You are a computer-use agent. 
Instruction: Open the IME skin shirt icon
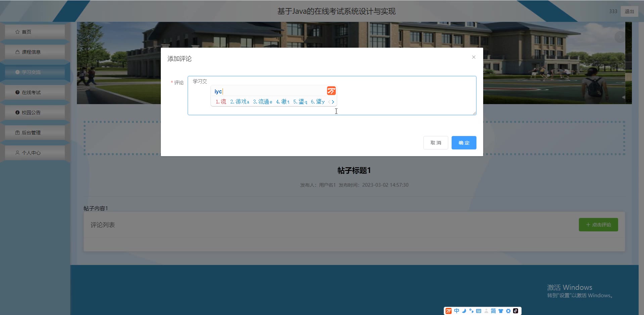(501, 311)
